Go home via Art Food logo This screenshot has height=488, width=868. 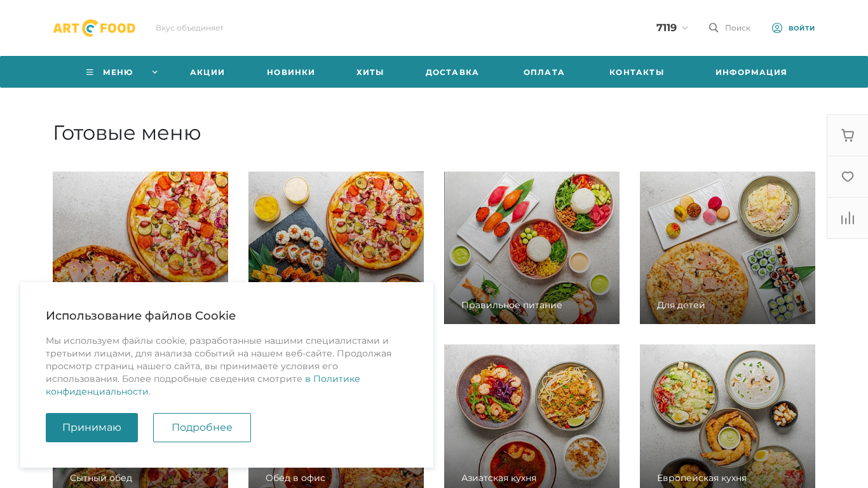tap(94, 28)
